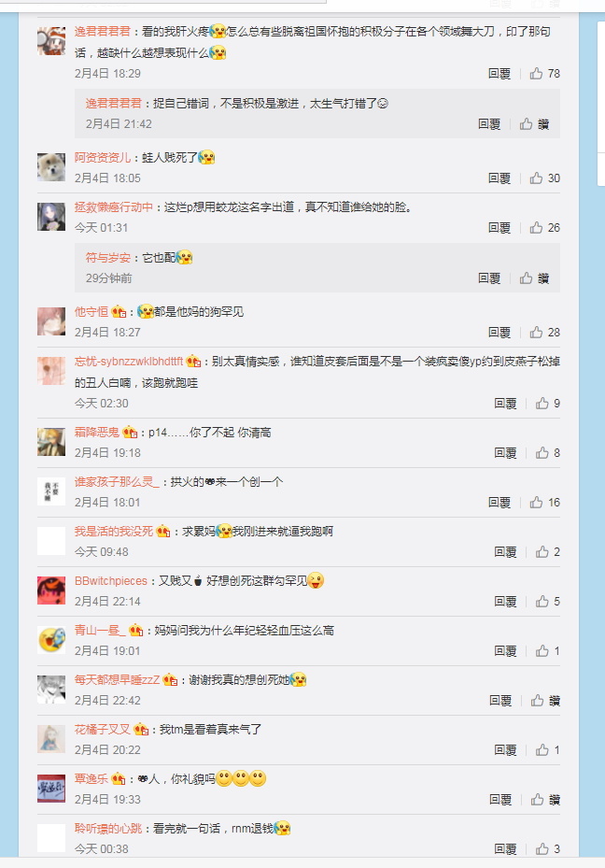Open BBwitchpieces user profile link
This screenshot has width=605, height=868.
(110, 581)
